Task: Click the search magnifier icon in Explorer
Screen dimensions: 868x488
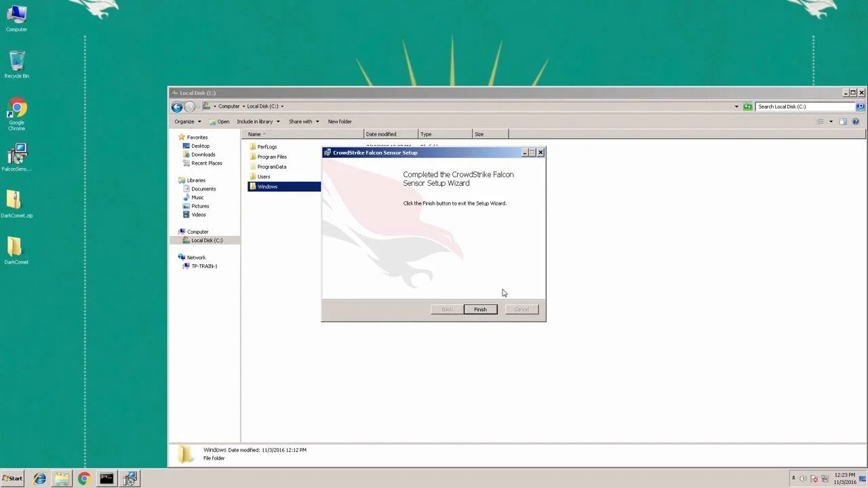Action: click(x=861, y=106)
